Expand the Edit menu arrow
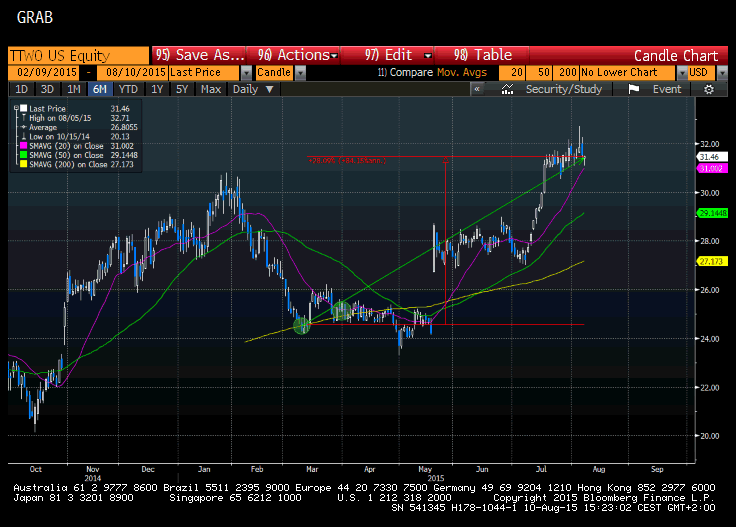Viewport: 736px width, 527px height. tap(428, 56)
